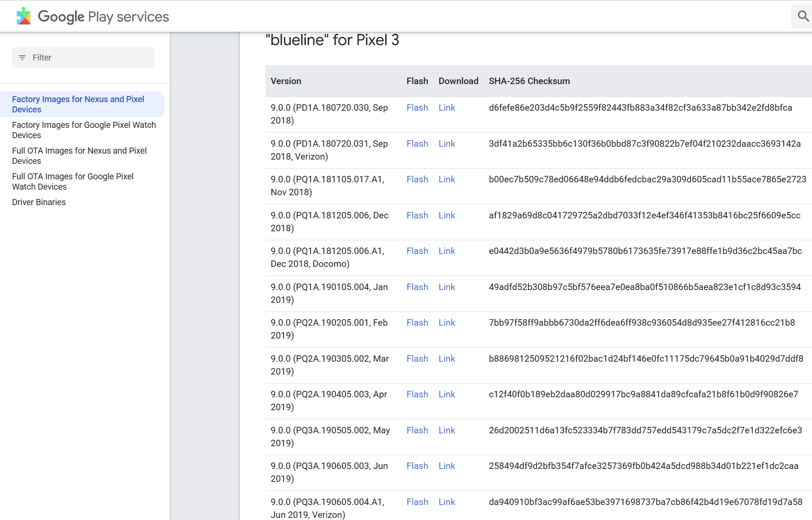Click checksum starting with 26d2002511d6
Image resolution: width=812 pixels, height=520 pixels.
(x=646, y=430)
